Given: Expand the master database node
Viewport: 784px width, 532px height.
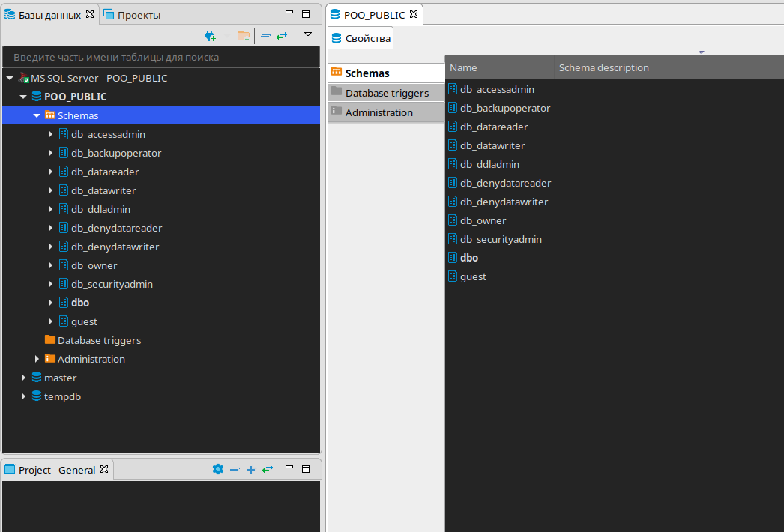Looking at the screenshot, I should [23, 378].
